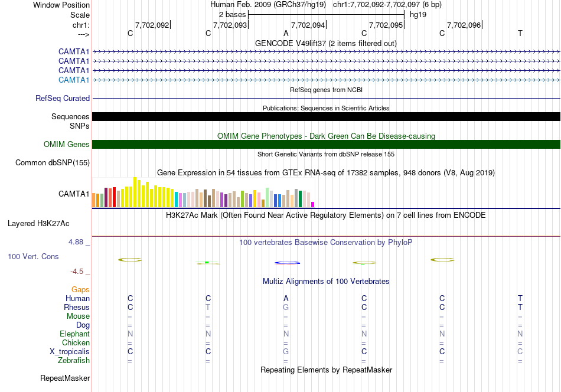Click the black Publications Sequences track bar
The height and width of the screenshot is (392, 561).
tap(326, 117)
